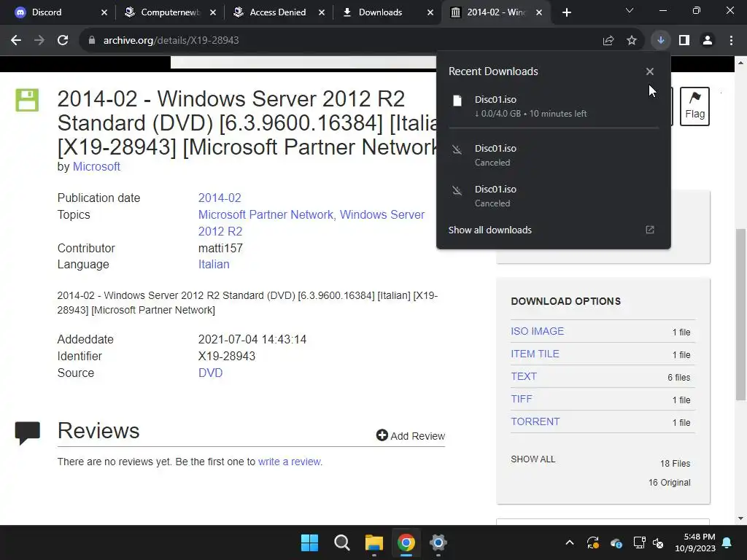Viewport: 747px width, 560px height.
Task: Toggle the downloads toolbar icon
Action: coord(660,41)
